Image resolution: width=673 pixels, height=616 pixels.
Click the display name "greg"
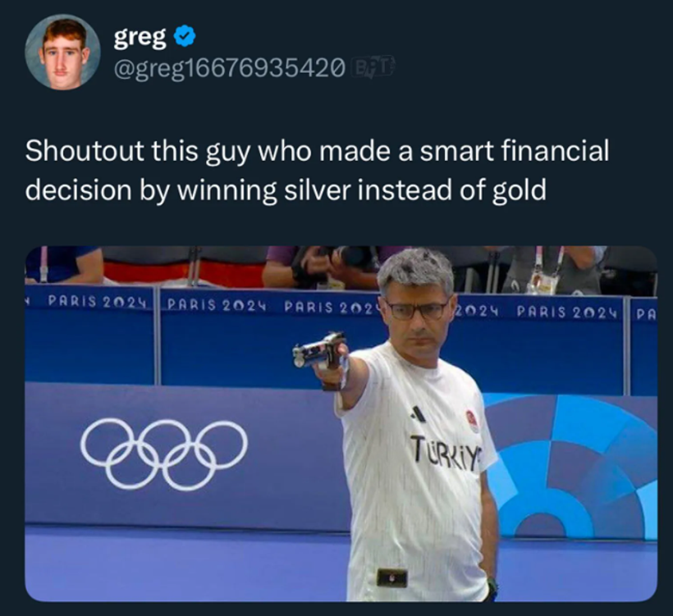coord(140,37)
